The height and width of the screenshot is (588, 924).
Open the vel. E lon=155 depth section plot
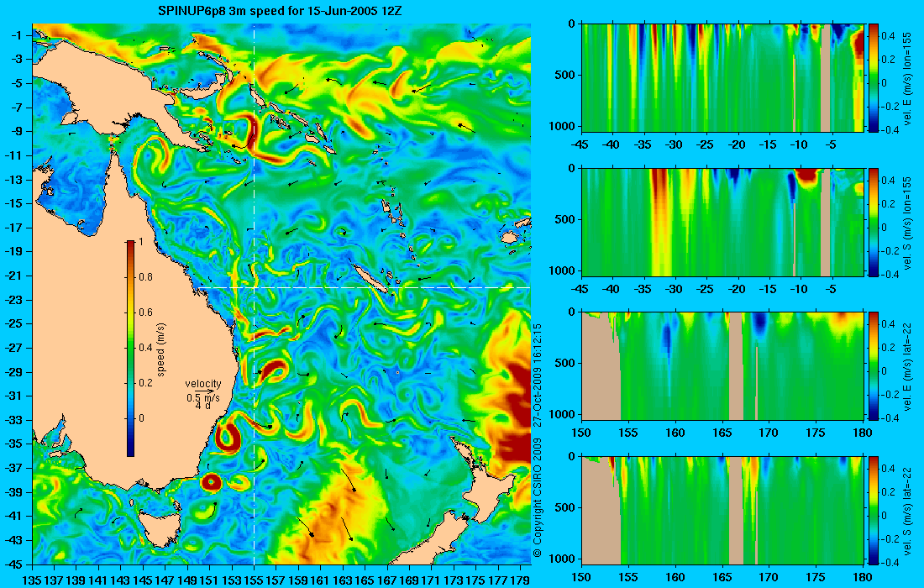[x=722, y=78]
